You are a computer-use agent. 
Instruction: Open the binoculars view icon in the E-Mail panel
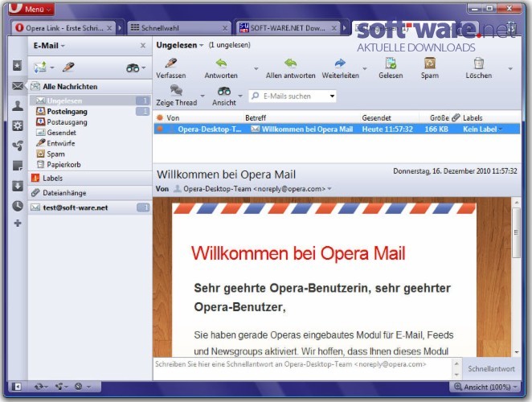click(133, 68)
